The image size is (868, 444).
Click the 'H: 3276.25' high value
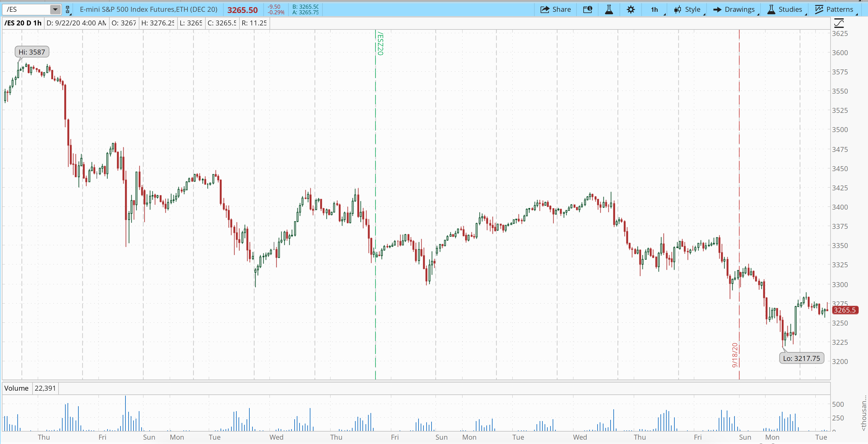point(158,23)
